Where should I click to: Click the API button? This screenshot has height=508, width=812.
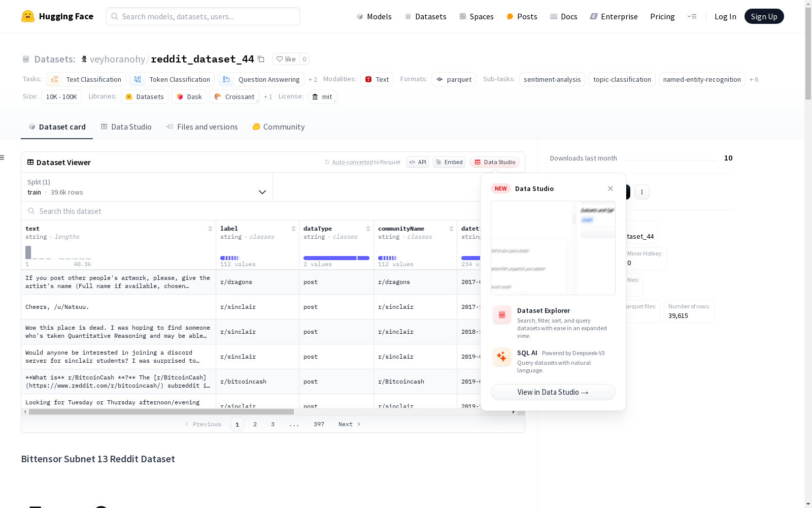pos(418,162)
